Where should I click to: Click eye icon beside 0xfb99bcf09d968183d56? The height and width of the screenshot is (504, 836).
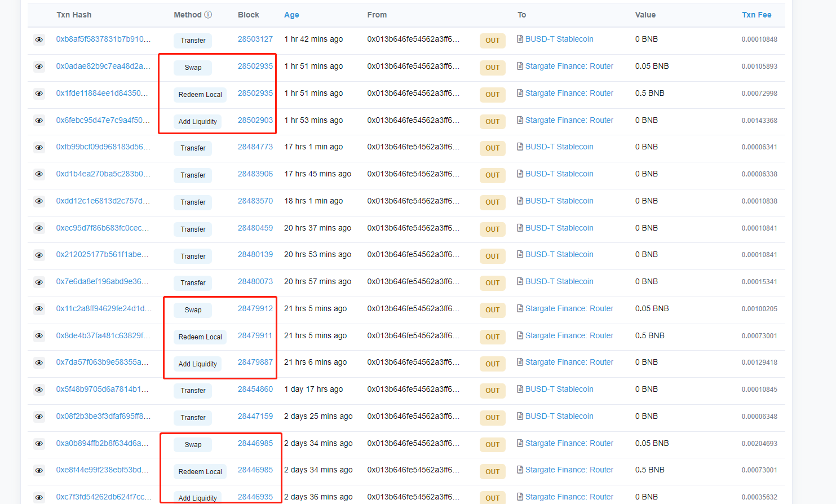pos(39,148)
